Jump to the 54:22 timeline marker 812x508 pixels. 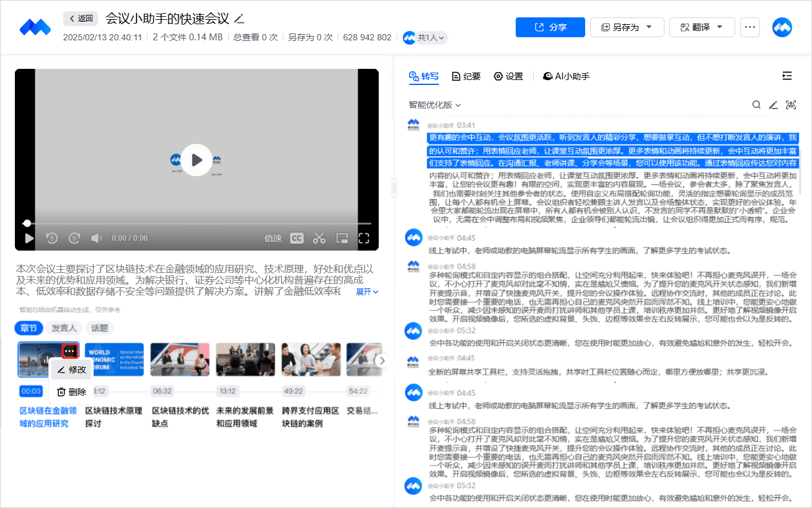point(358,391)
